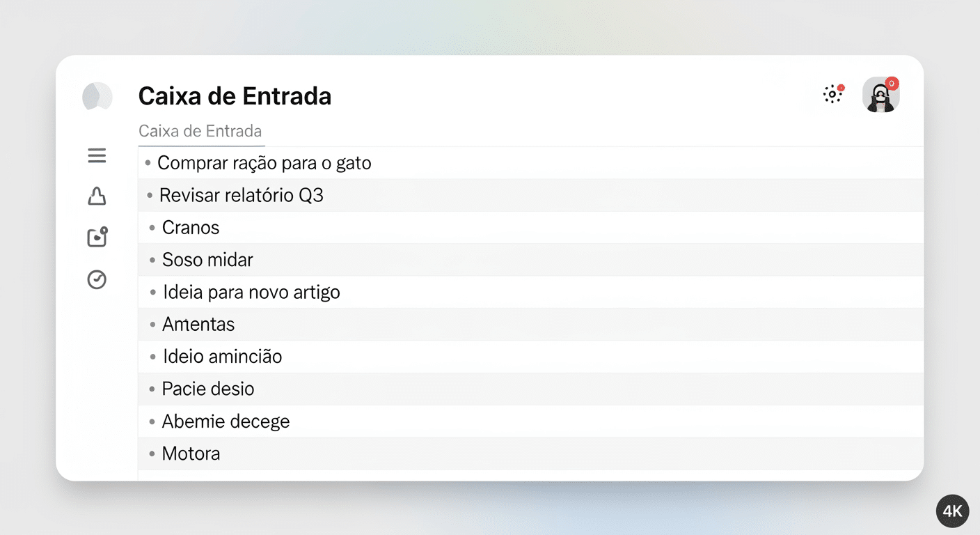980x535 pixels.
Task: Click the 'Caixa de Entrada' filter input
Action: tap(200, 131)
